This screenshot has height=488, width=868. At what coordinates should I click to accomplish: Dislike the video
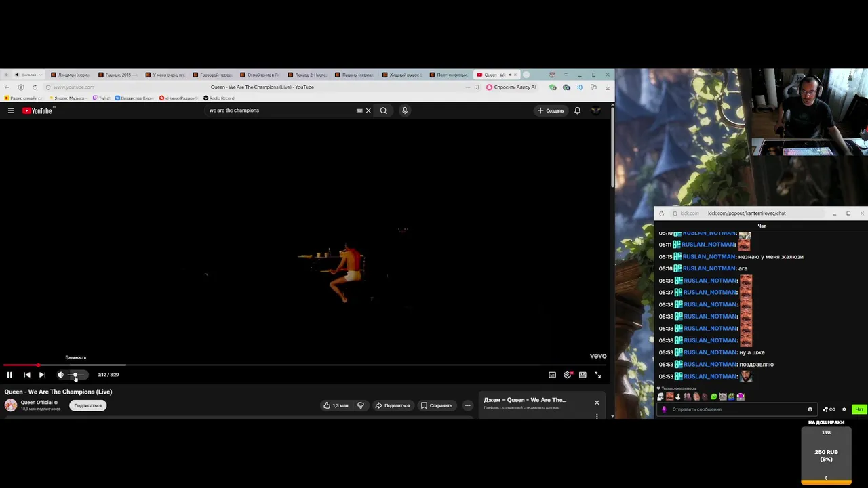point(361,405)
